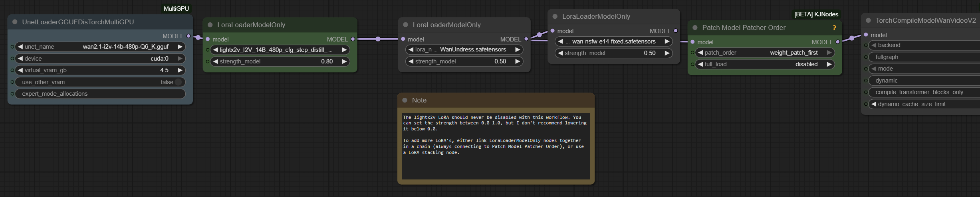The width and height of the screenshot is (980, 197).
Task: Open the yellow question mark help on Patch Model Patcher Order
Action: [x=834, y=28]
